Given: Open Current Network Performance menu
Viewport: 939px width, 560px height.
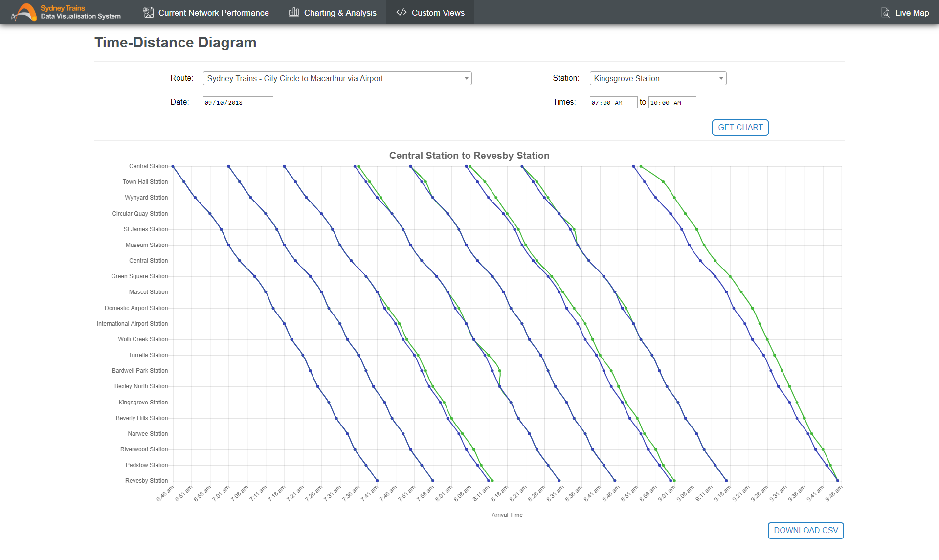Looking at the screenshot, I should pyautogui.click(x=206, y=12).
